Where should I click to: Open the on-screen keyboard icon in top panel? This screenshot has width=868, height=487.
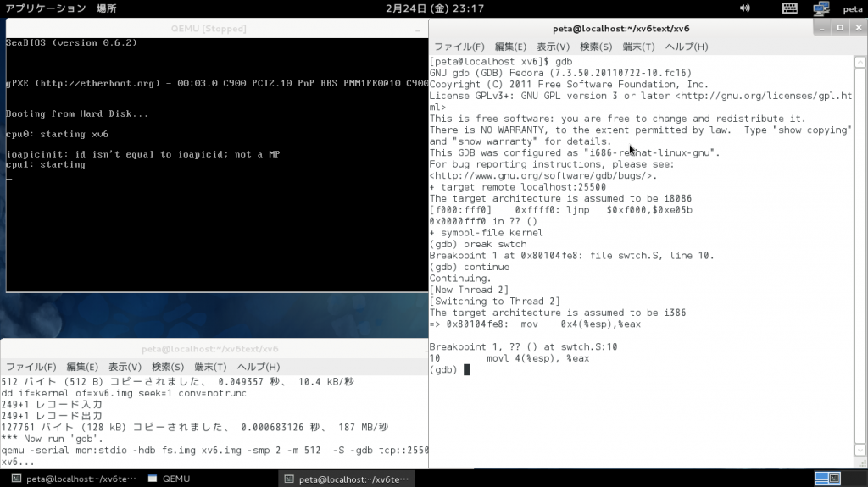click(x=789, y=8)
